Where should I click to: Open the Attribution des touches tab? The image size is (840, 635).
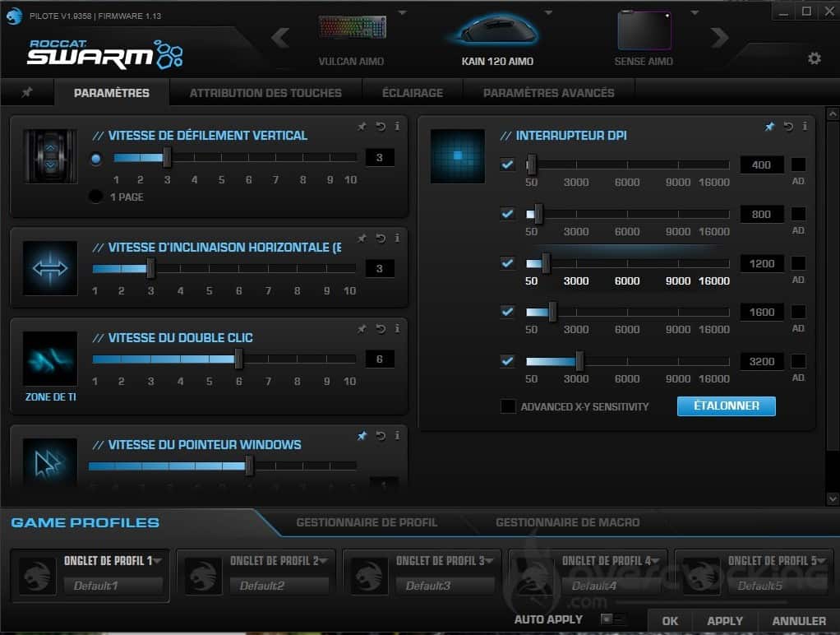coord(265,93)
